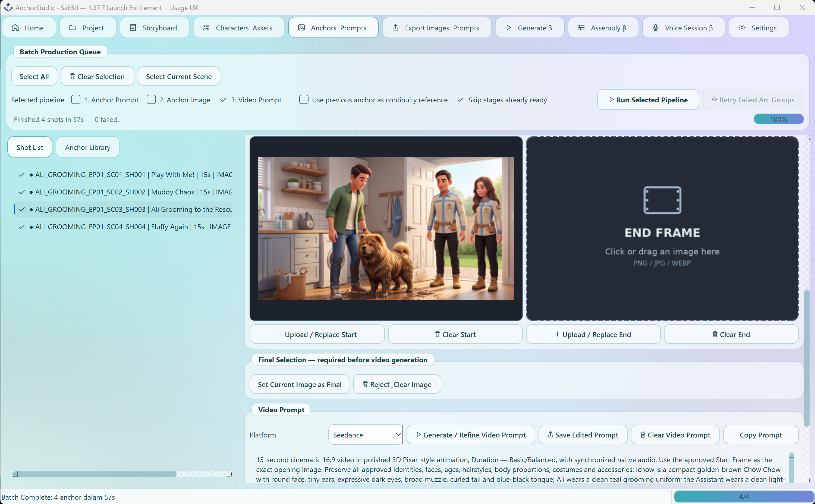Click Select Current Scene button
815x504 pixels.
click(179, 76)
